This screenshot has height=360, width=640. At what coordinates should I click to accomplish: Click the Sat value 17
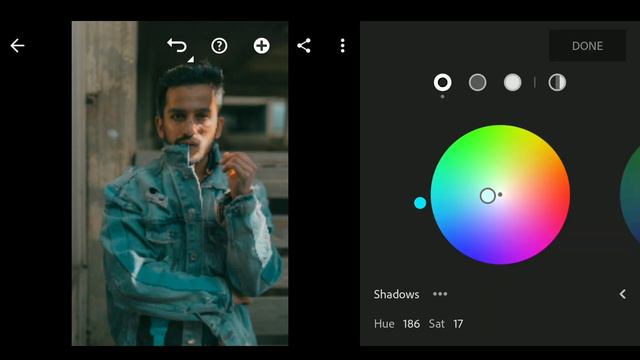[x=458, y=324]
